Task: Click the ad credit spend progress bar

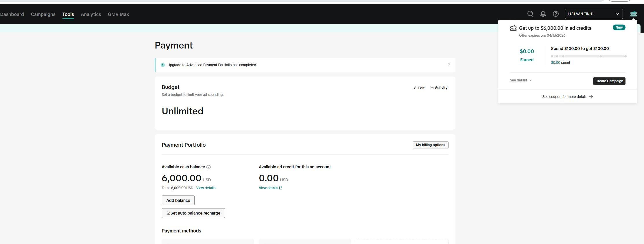Action: (588, 56)
